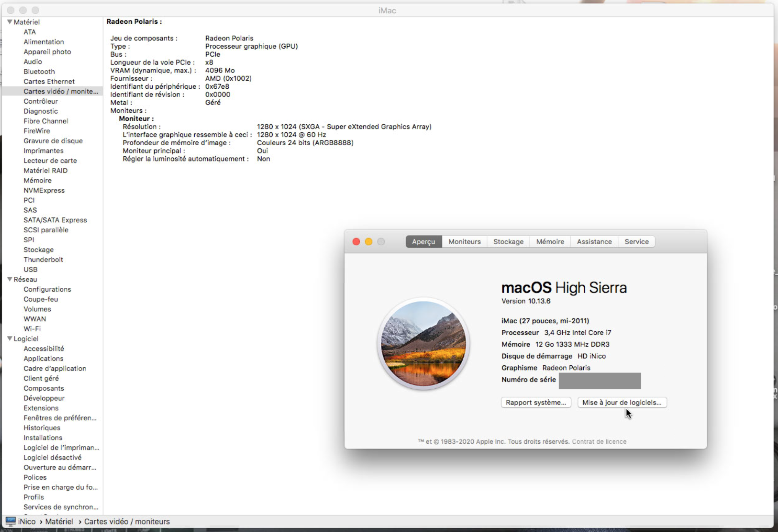Image resolution: width=778 pixels, height=532 pixels.
Task: Click the iNico computer icon in path bar
Action: pos(10,521)
